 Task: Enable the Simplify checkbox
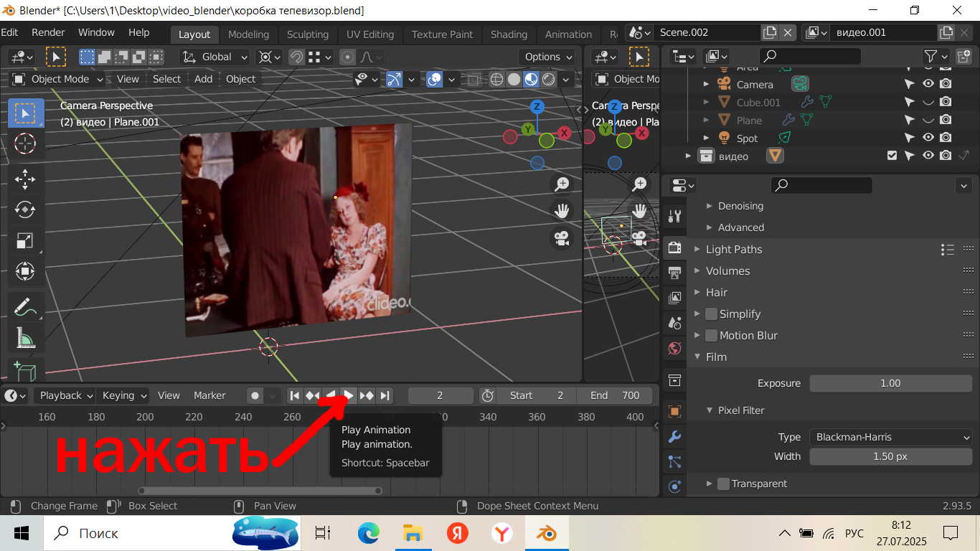(x=711, y=314)
